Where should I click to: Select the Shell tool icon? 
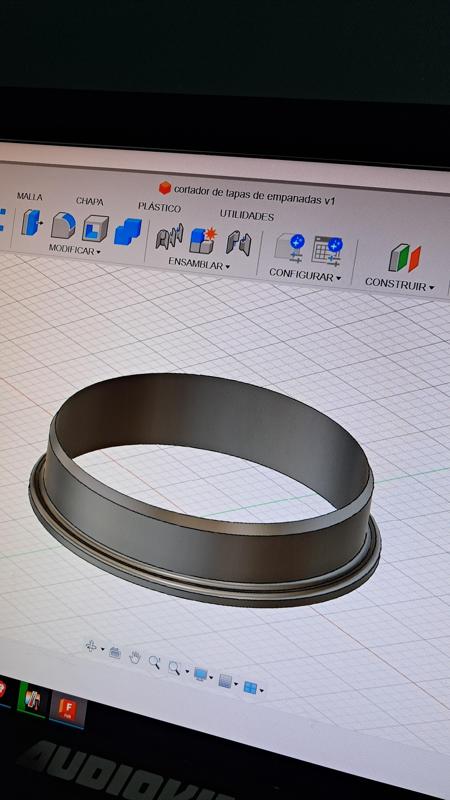[x=95, y=228]
